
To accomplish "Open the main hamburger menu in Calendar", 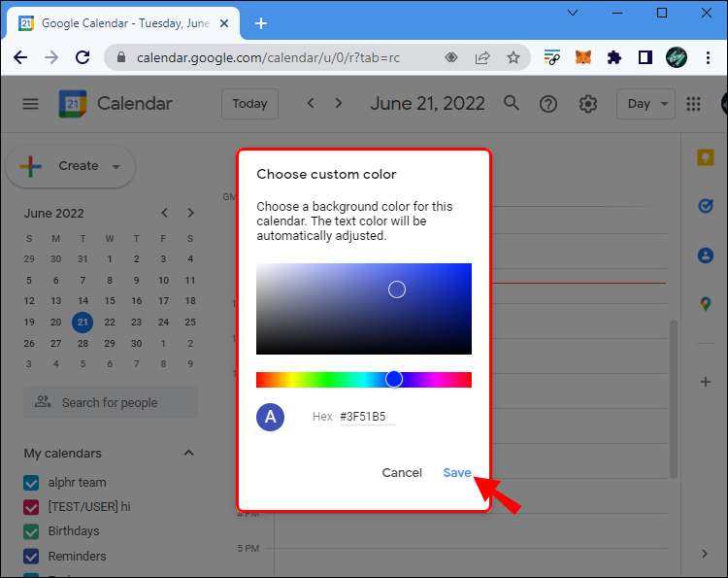I will [31, 104].
